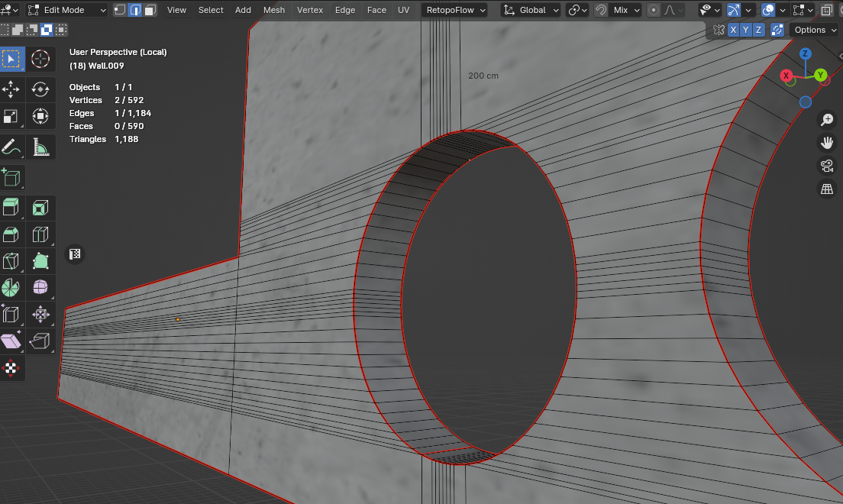
Task: Select the Loop Cut tool
Action: (40, 234)
